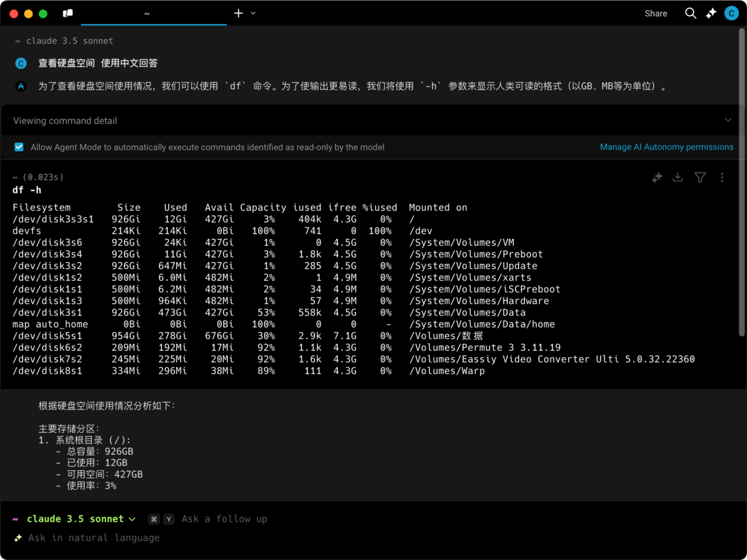This screenshot has height=560, width=747.
Task: Click the Warp AI response avatar icon
Action: click(x=21, y=86)
